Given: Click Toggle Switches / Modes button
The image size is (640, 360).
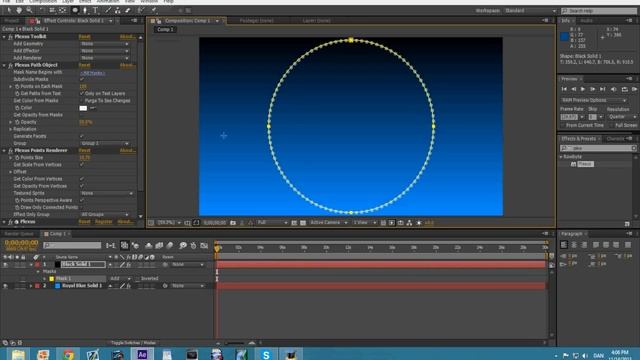Looking at the screenshot, I should [x=133, y=343].
